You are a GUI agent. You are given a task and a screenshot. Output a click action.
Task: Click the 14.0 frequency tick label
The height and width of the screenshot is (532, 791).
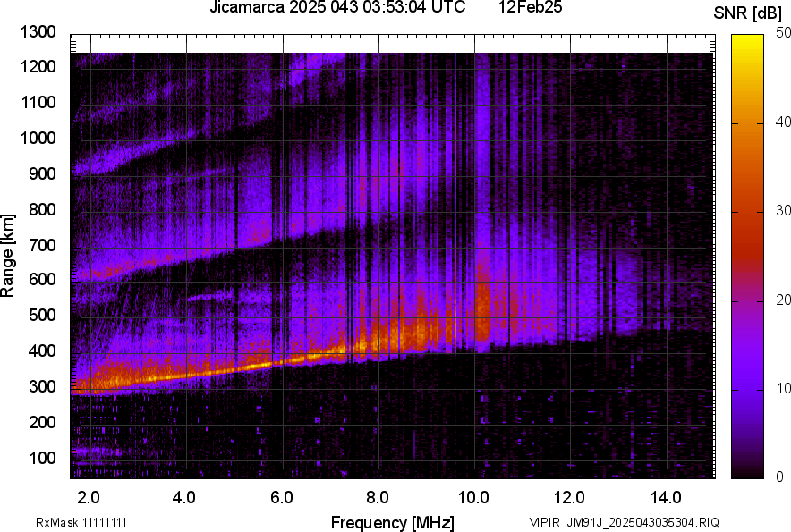pyautogui.click(x=667, y=497)
